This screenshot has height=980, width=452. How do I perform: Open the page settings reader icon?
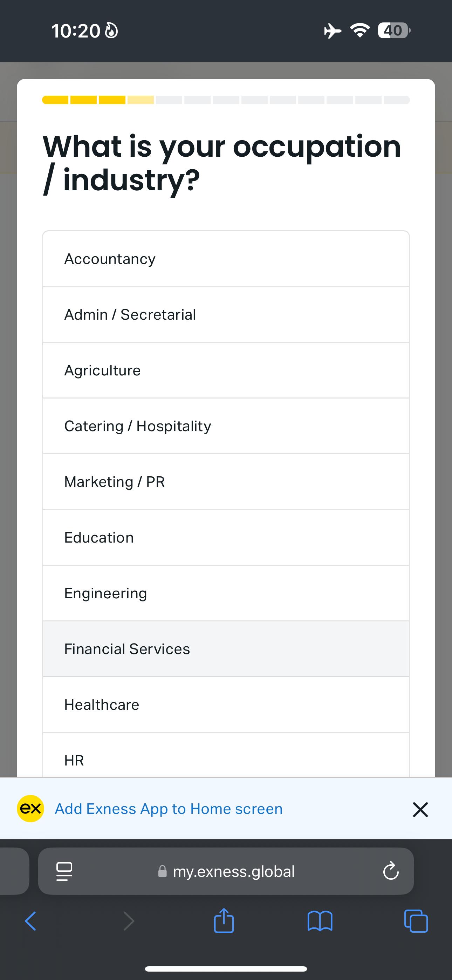pos(64,872)
